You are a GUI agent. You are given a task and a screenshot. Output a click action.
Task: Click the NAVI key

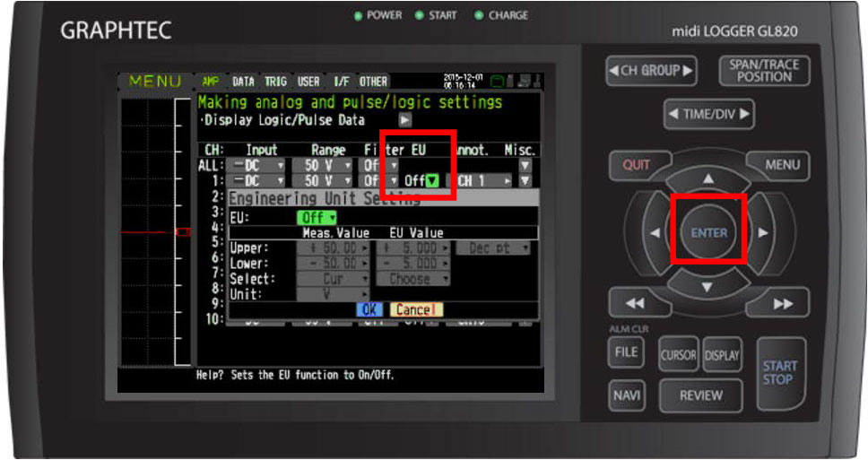(x=627, y=395)
